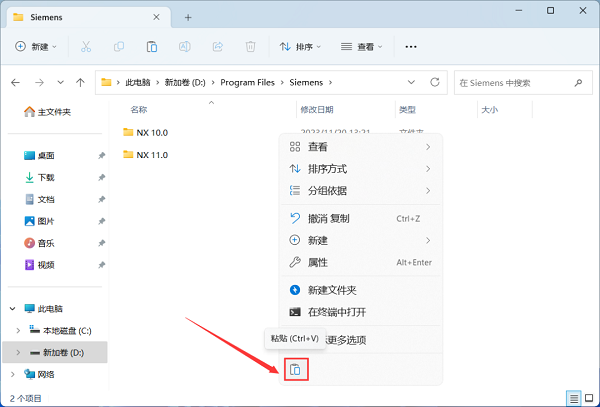Expand address bar history dropdown
Screen dimensions: 600x407
click(x=411, y=82)
